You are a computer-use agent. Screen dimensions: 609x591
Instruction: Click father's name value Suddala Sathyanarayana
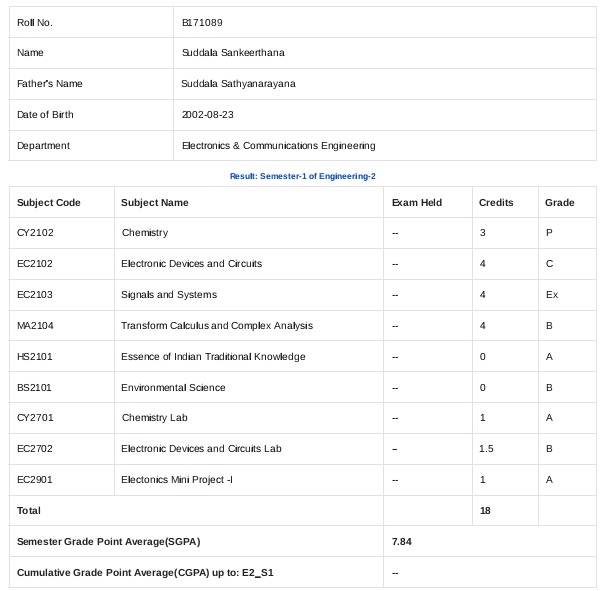click(x=238, y=83)
